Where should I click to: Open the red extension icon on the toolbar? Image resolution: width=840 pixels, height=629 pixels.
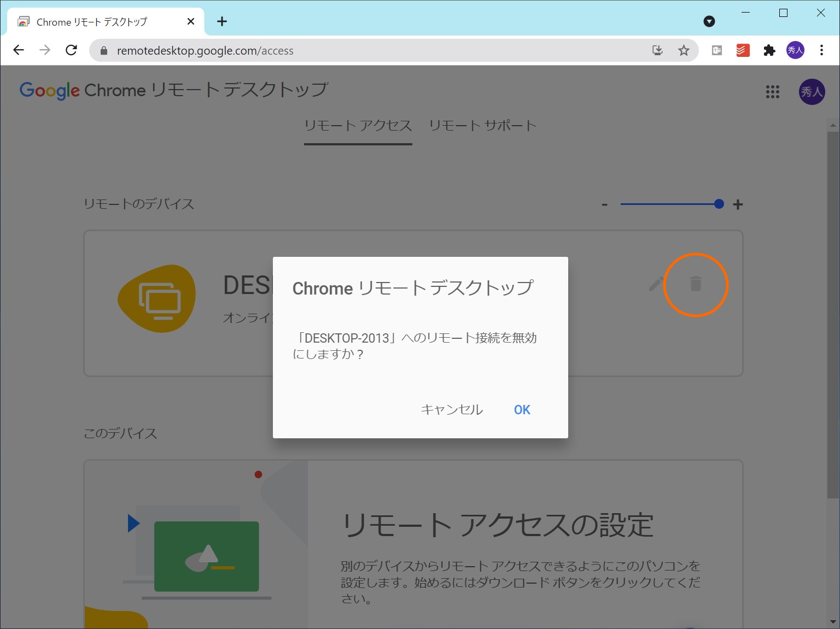[x=742, y=50]
